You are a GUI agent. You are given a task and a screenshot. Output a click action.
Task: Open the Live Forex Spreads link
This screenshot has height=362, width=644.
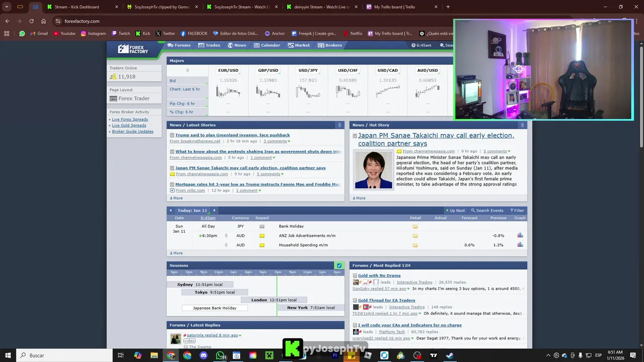tap(130, 119)
